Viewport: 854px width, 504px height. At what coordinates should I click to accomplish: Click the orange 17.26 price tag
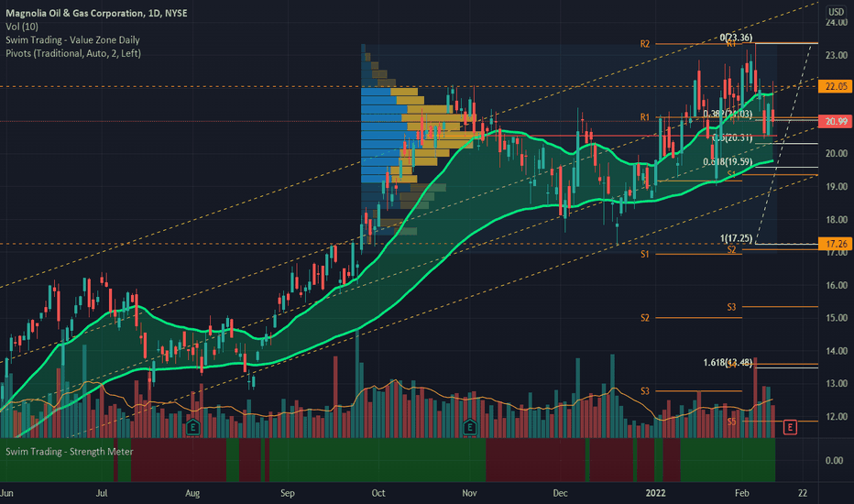(x=836, y=244)
